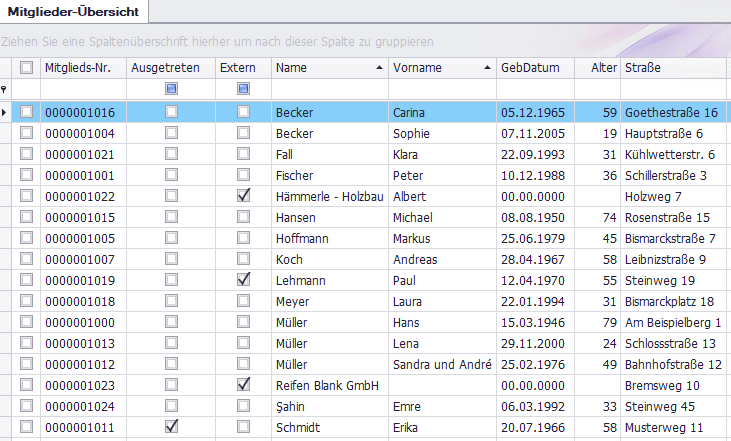The height and width of the screenshot is (441, 731).
Task: Click the Straße column header
Action: click(670, 68)
